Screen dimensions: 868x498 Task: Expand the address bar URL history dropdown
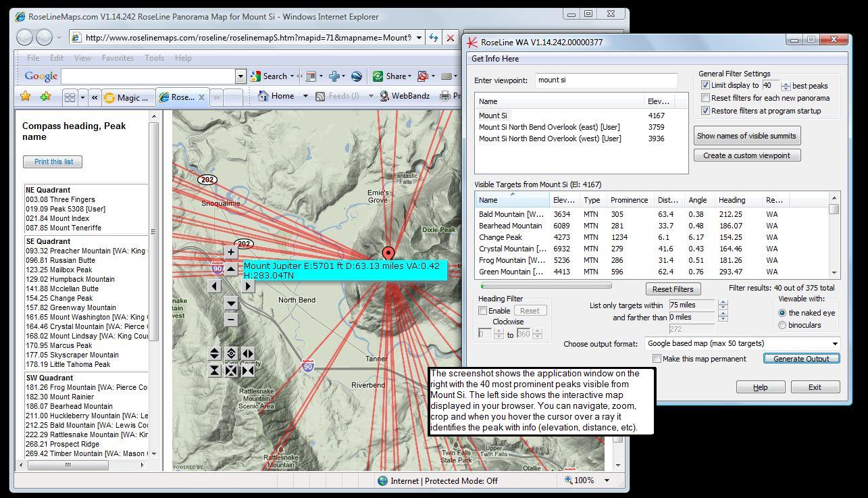[x=419, y=38]
